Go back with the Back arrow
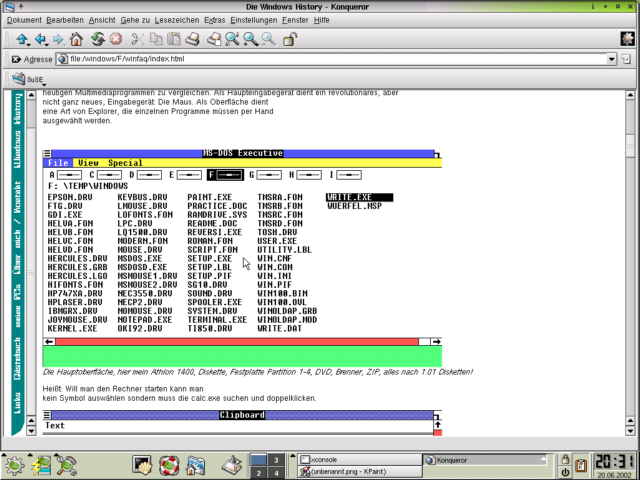This screenshot has height=480, width=640. tap(40, 39)
